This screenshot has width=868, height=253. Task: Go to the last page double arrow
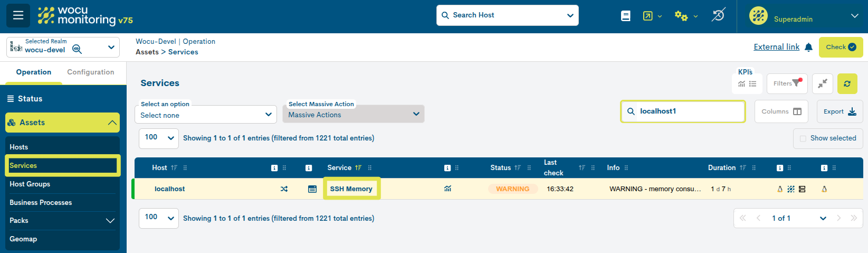click(854, 218)
